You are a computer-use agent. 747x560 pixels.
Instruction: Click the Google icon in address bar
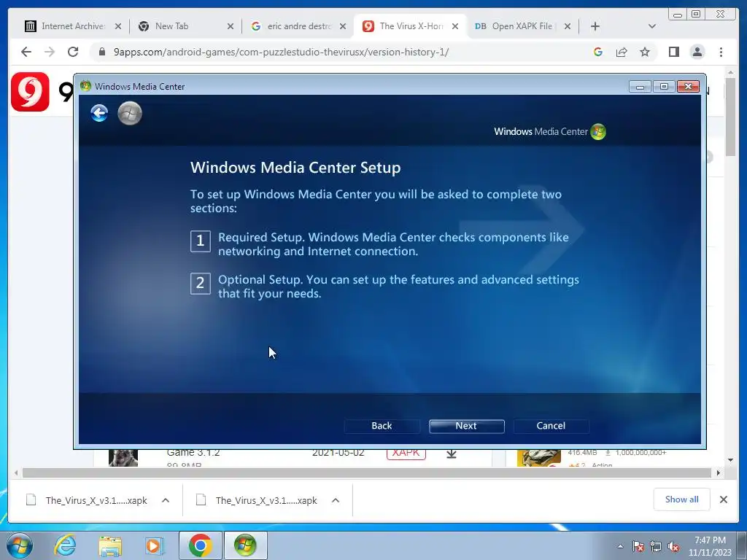(598, 52)
